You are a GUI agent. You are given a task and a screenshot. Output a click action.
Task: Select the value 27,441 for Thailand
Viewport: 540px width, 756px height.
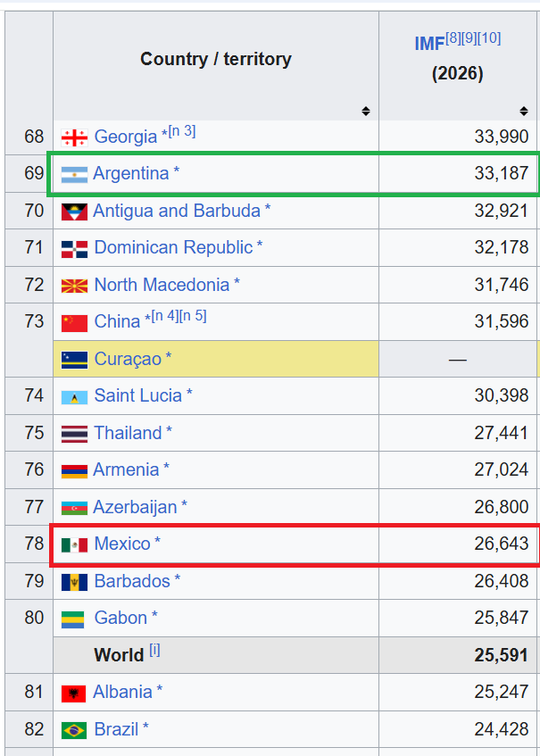(x=502, y=433)
